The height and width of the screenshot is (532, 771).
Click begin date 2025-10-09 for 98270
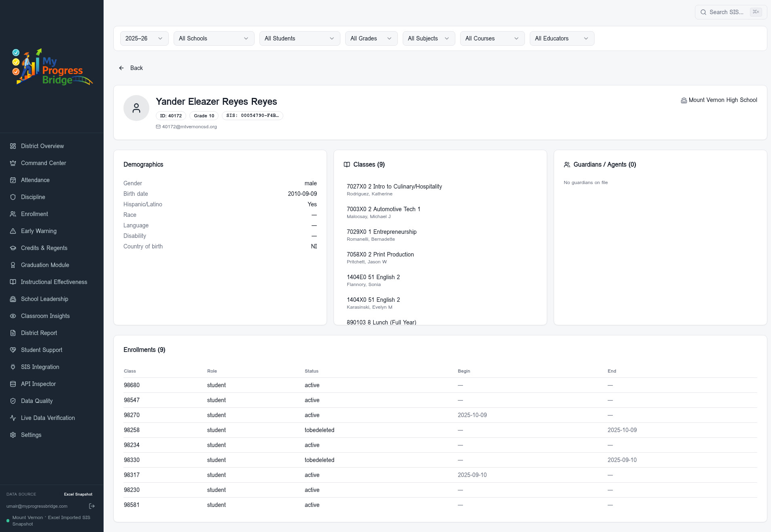click(x=472, y=415)
